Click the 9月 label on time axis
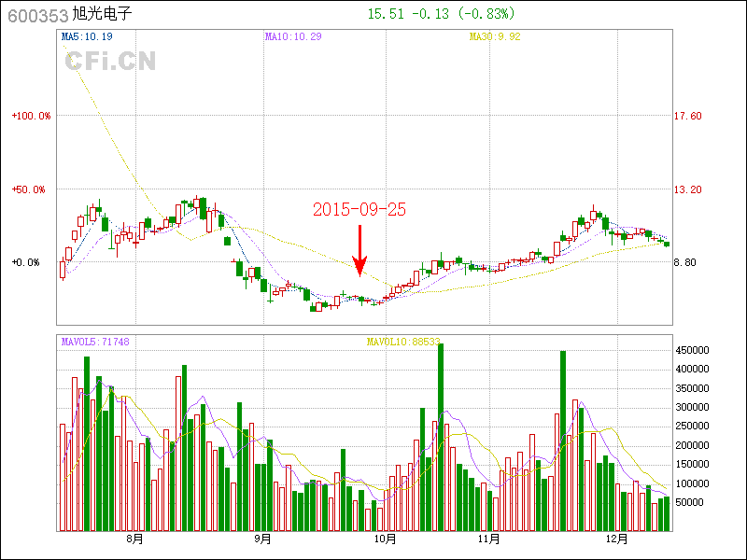 tap(262, 539)
